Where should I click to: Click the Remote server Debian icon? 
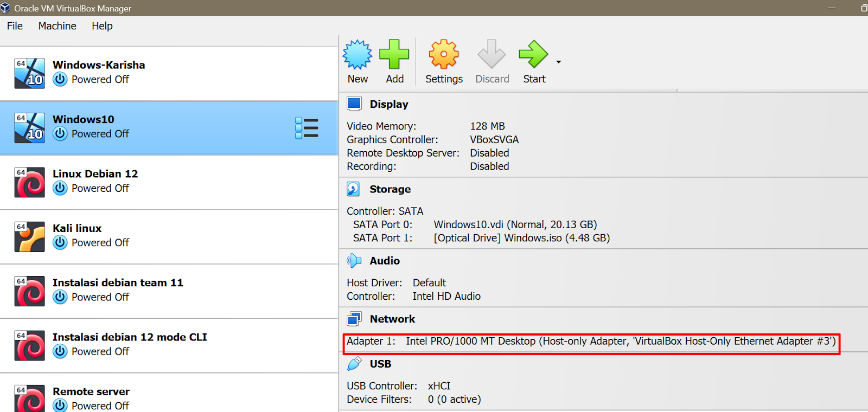point(29,398)
